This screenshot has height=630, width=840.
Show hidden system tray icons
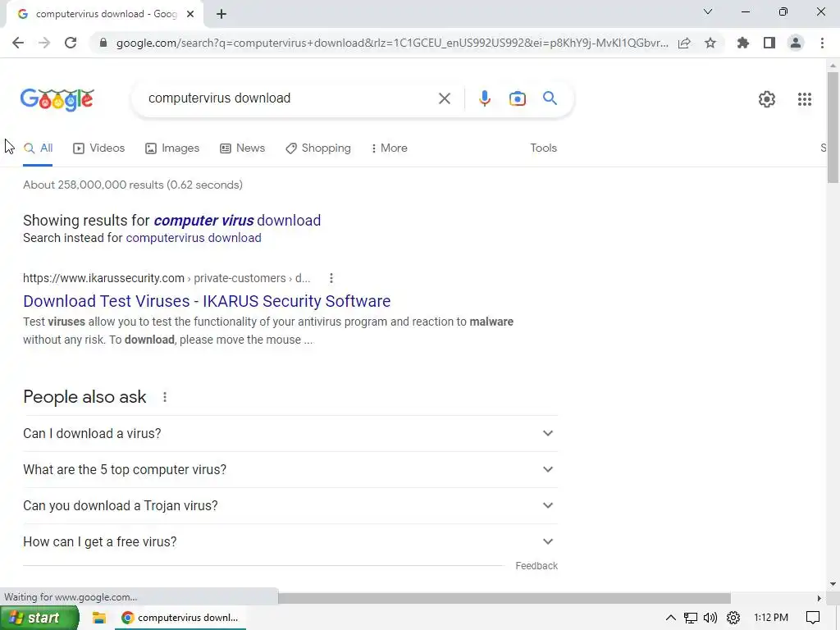[x=670, y=618]
